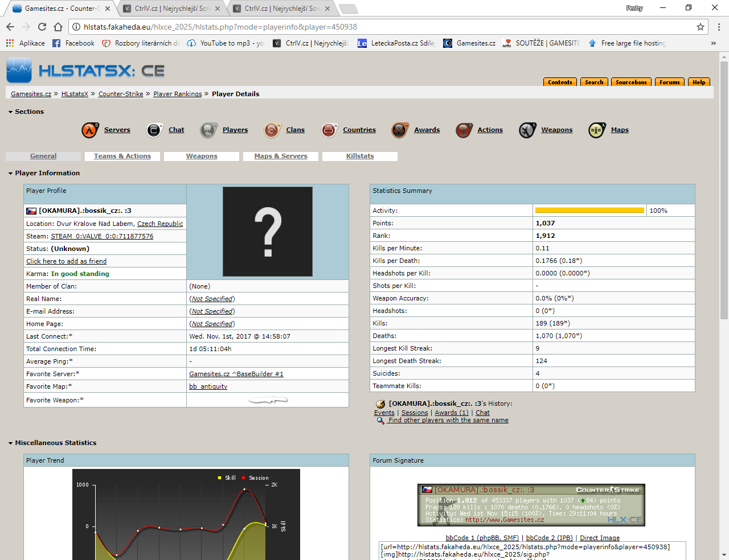Collapse the Miscellaneous Statistics section

click(x=9, y=443)
